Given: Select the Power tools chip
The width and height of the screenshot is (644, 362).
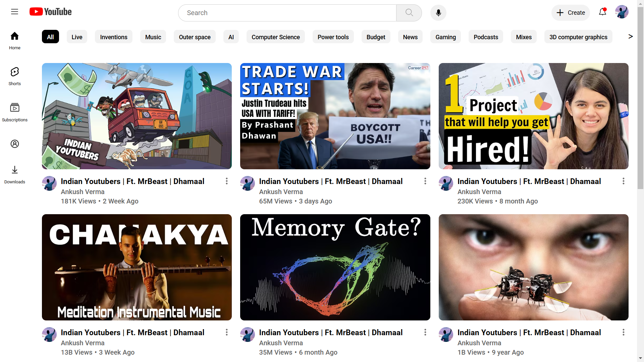Looking at the screenshot, I should tap(333, 37).
